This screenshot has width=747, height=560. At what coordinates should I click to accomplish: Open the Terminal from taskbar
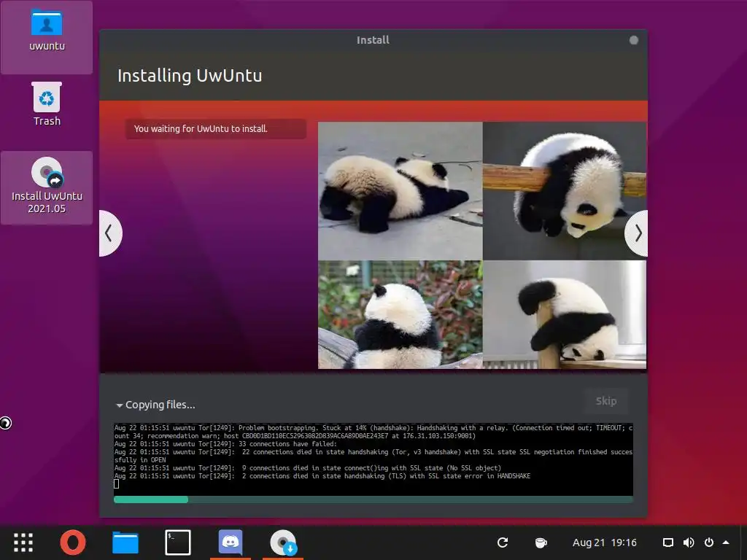178,542
